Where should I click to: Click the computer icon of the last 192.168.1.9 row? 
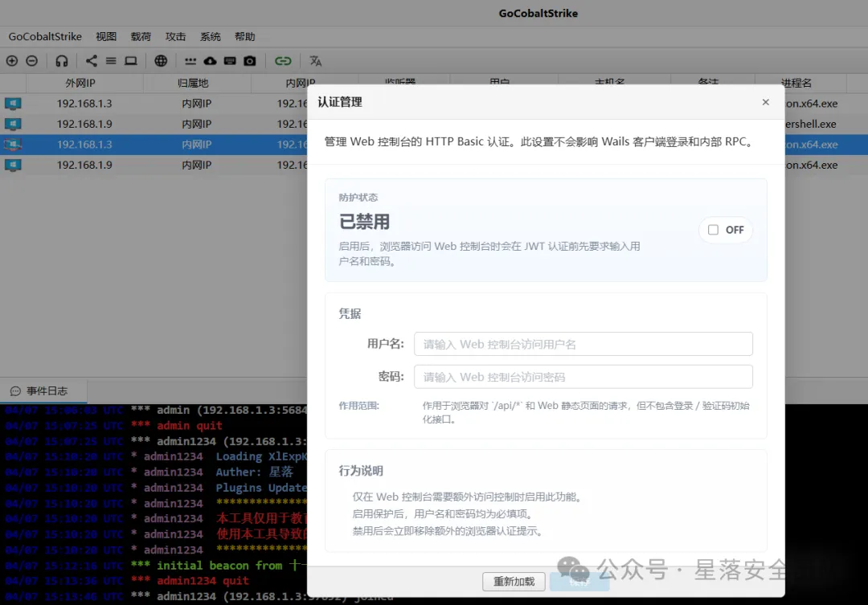point(14,165)
